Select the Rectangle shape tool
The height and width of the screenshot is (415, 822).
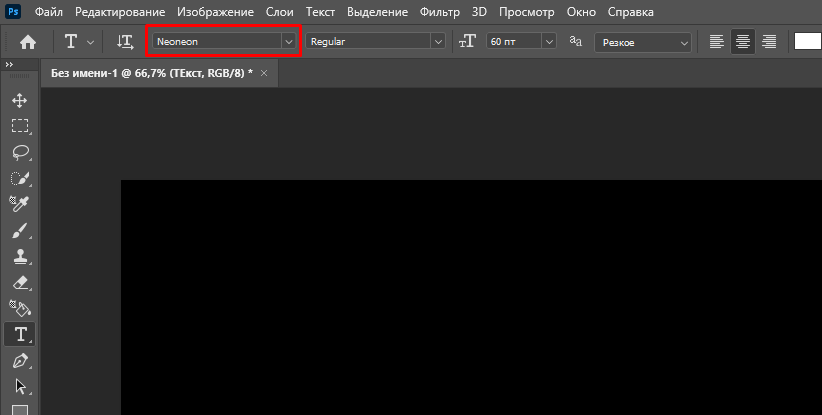(20, 410)
